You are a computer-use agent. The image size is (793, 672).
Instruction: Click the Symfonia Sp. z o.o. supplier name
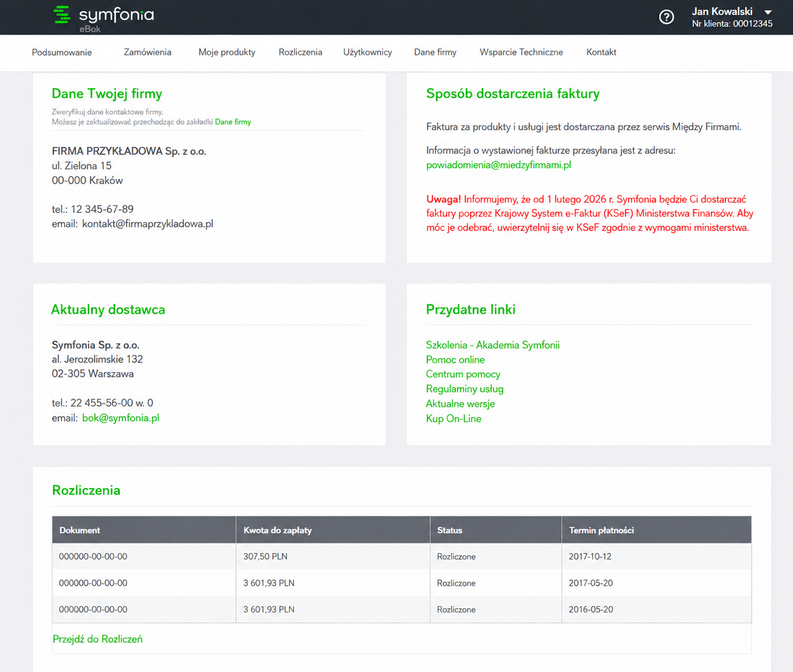click(95, 345)
